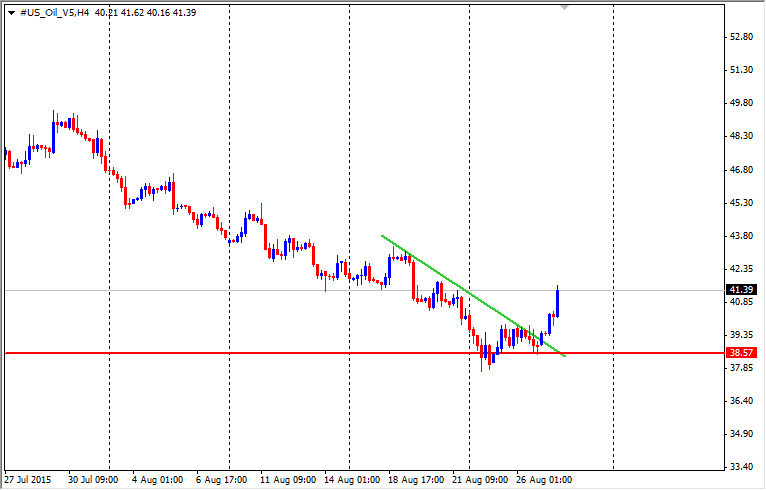Viewport: 766px width, 490px height.
Task: Click the 27 Jul 2015 date label
Action: tap(28, 480)
